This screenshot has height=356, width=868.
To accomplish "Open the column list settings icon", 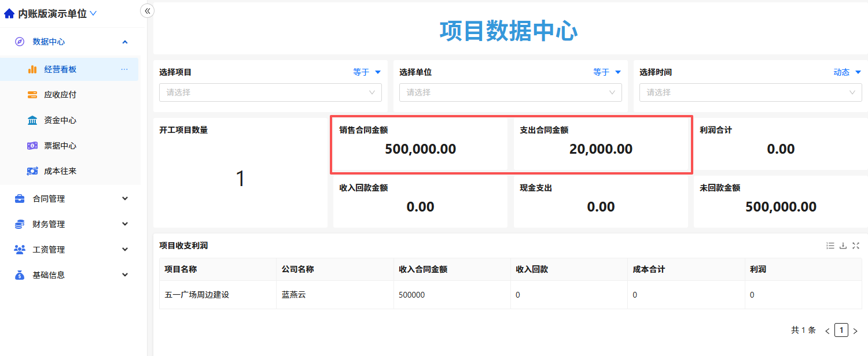I will (830, 246).
